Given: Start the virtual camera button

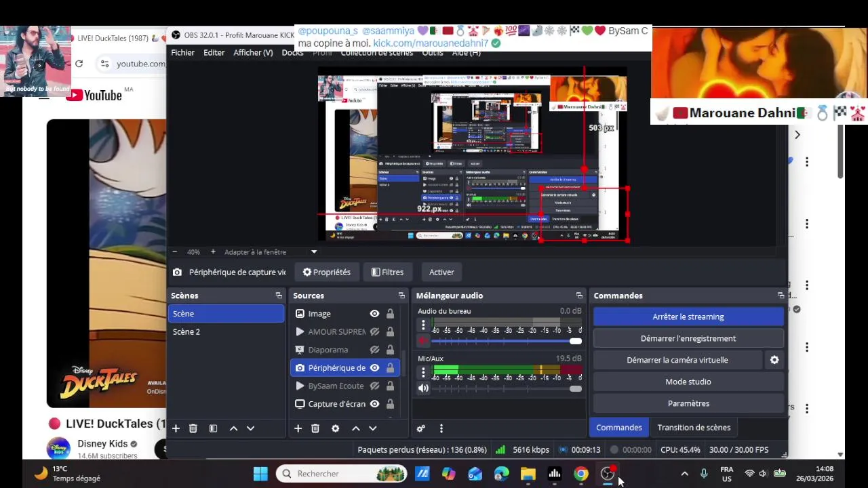Looking at the screenshot, I should coord(677,360).
